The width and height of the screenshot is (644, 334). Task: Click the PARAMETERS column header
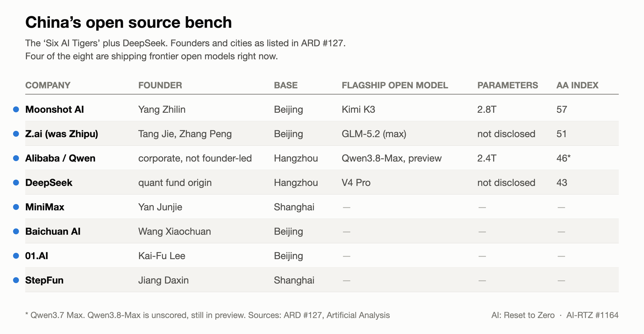point(507,85)
